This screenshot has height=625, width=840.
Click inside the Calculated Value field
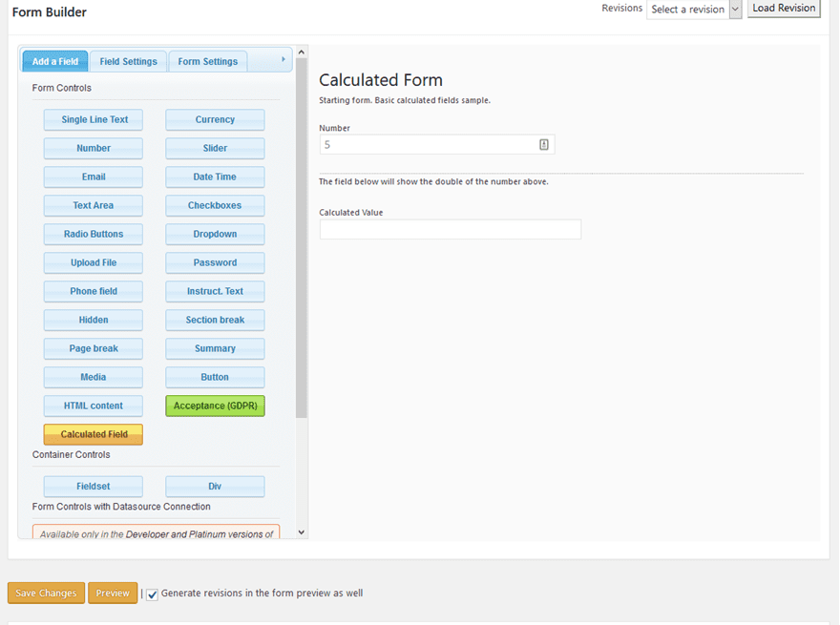pyautogui.click(x=450, y=229)
